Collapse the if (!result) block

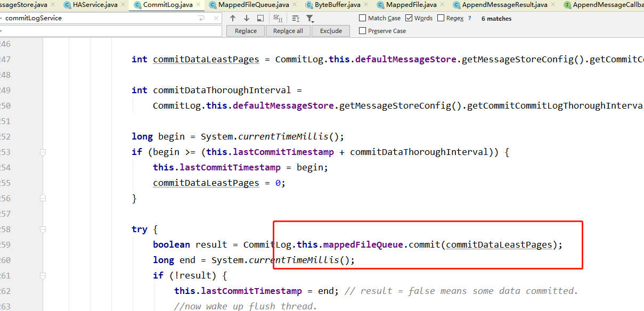point(43,276)
